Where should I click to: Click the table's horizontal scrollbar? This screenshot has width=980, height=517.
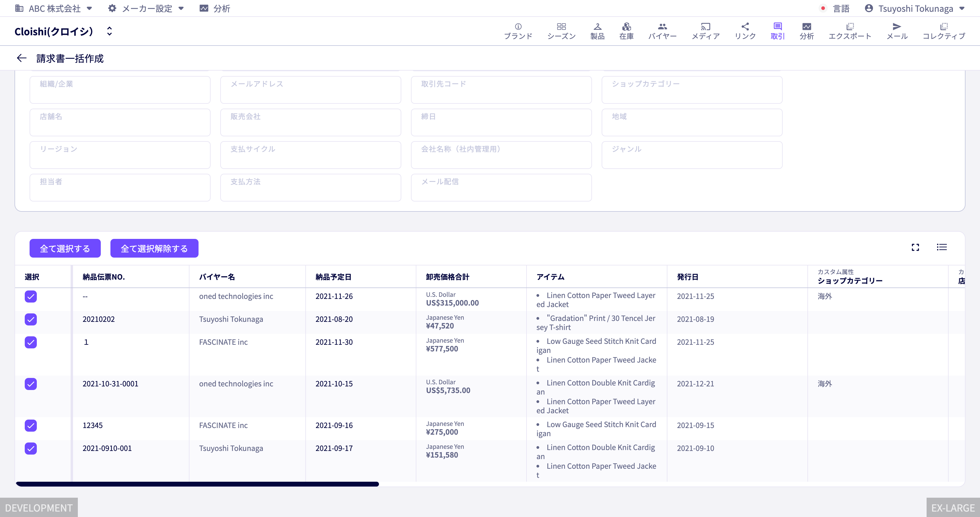197,484
